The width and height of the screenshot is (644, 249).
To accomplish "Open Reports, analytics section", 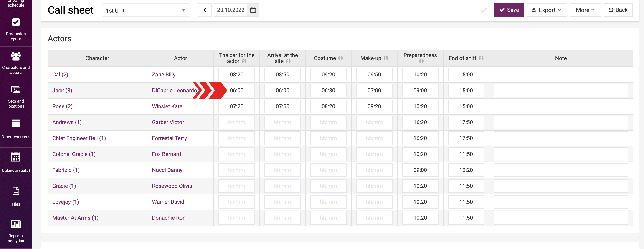I will [x=16, y=231].
